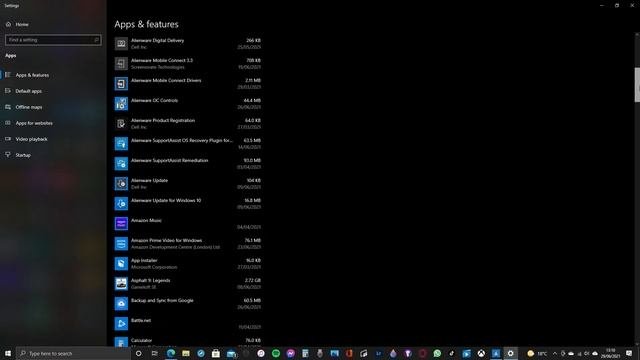Launch TikTok from the taskbar

(451, 353)
